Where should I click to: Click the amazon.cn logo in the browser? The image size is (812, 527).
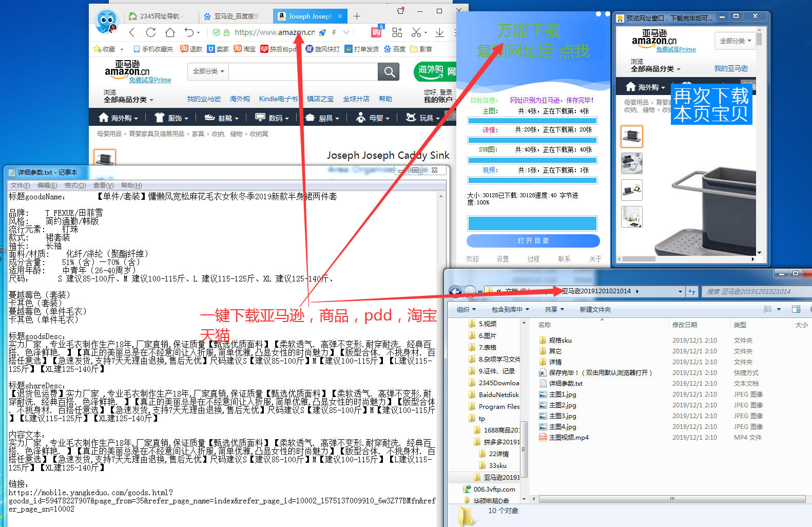click(x=127, y=68)
